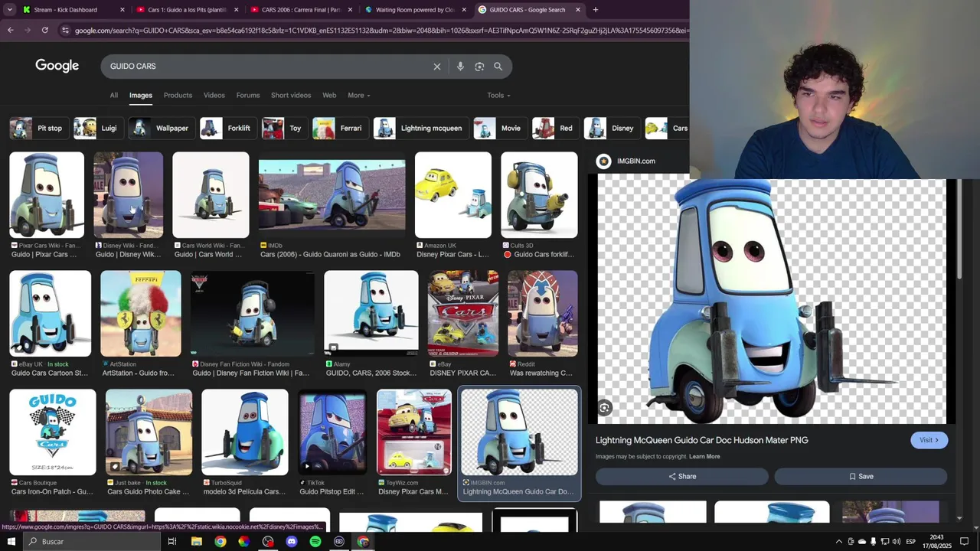Click the large Guido preview image
Screen dimensions: 980x551
772,301
